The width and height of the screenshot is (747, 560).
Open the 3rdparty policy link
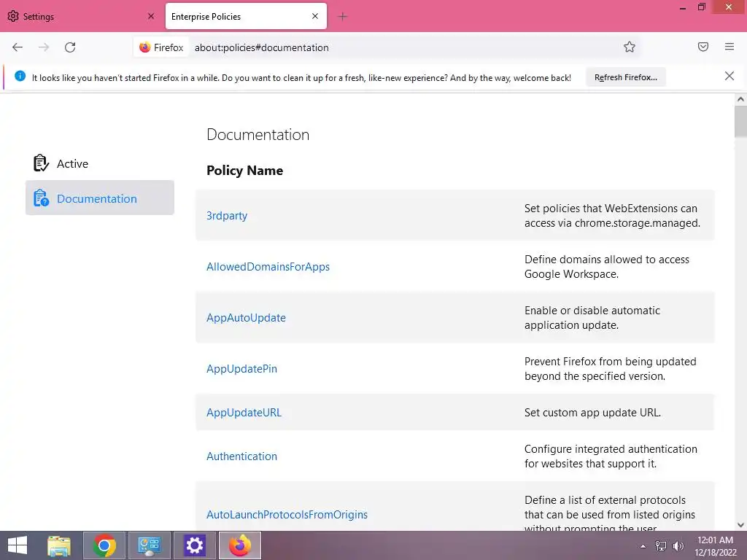227,216
